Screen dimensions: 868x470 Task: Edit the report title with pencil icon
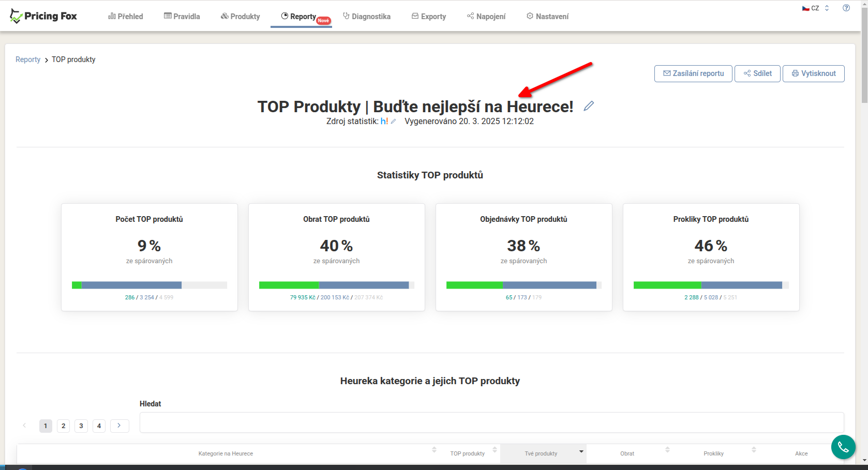click(x=589, y=106)
